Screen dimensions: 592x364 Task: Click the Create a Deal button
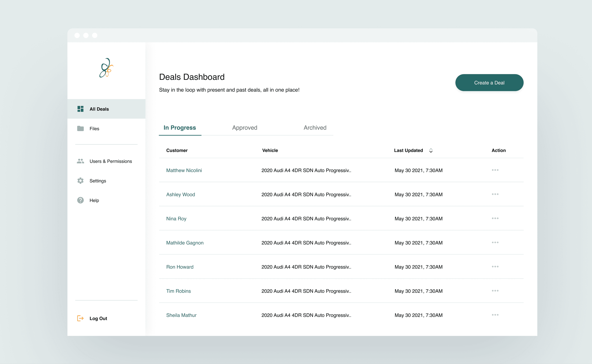click(x=489, y=83)
